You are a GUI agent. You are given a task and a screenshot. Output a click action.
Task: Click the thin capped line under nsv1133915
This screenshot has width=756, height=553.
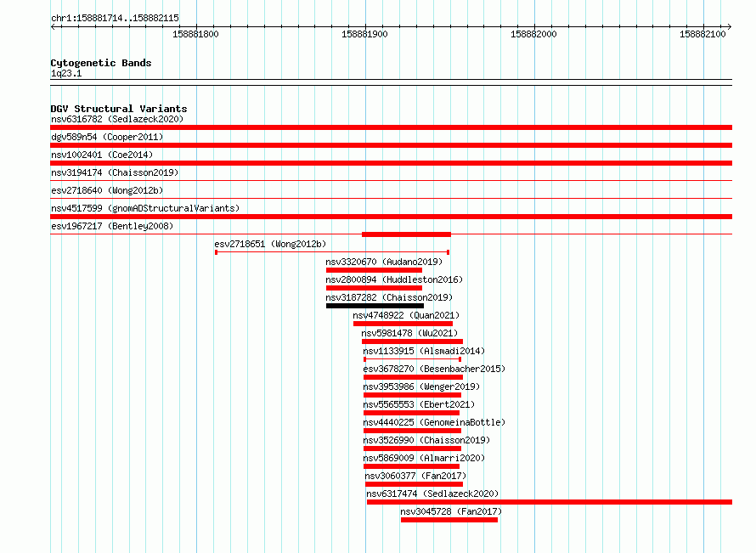(x=412, y=359)
